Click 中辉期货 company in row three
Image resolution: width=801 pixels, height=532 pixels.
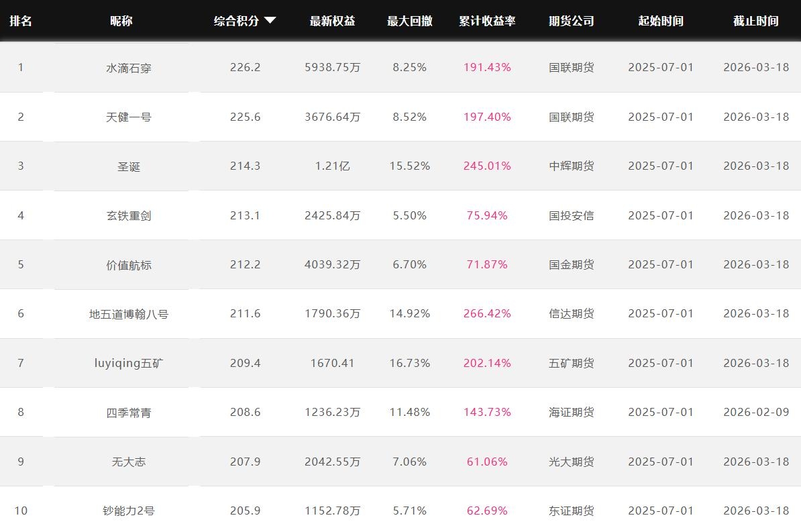pos(571,166)
